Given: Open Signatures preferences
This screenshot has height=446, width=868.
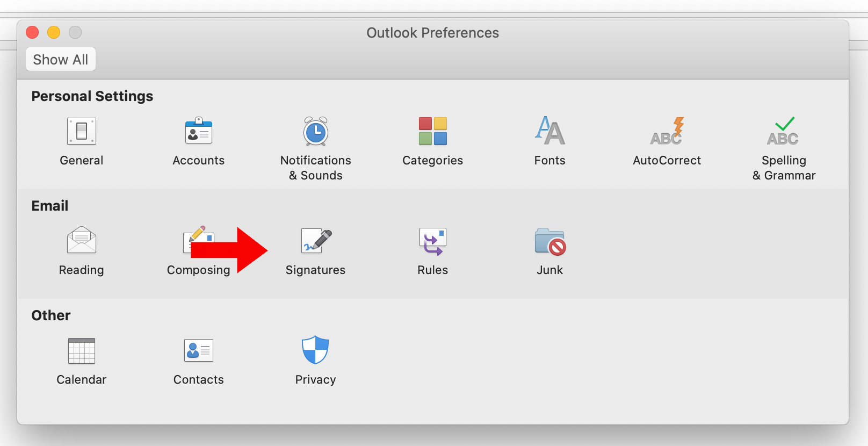Looking at the screenshot, I should (316, 241).
